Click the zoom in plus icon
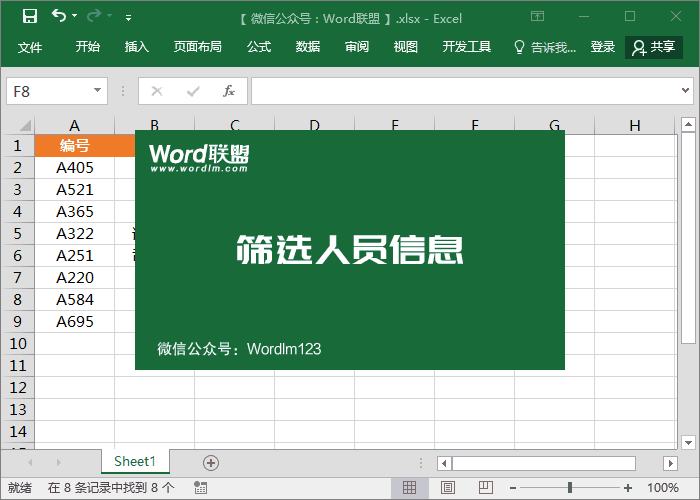 (x=627, y=488)
